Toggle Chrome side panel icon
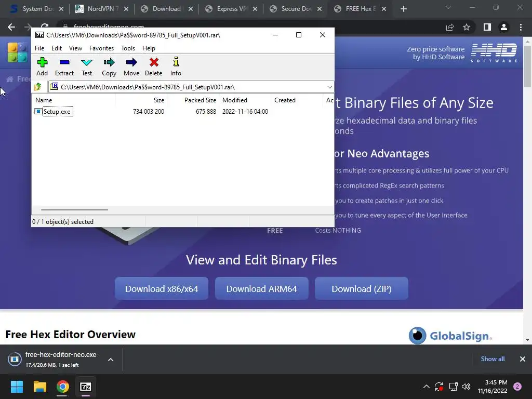 tap(487, 27)
